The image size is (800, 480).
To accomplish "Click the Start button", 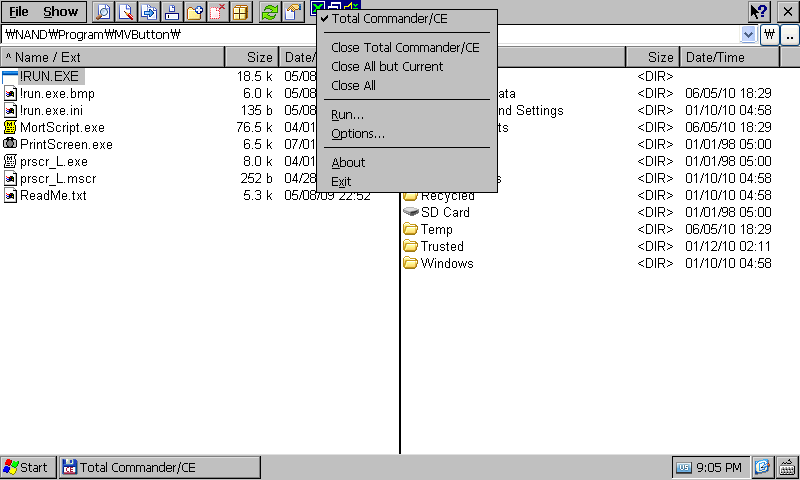I will 28,467.
